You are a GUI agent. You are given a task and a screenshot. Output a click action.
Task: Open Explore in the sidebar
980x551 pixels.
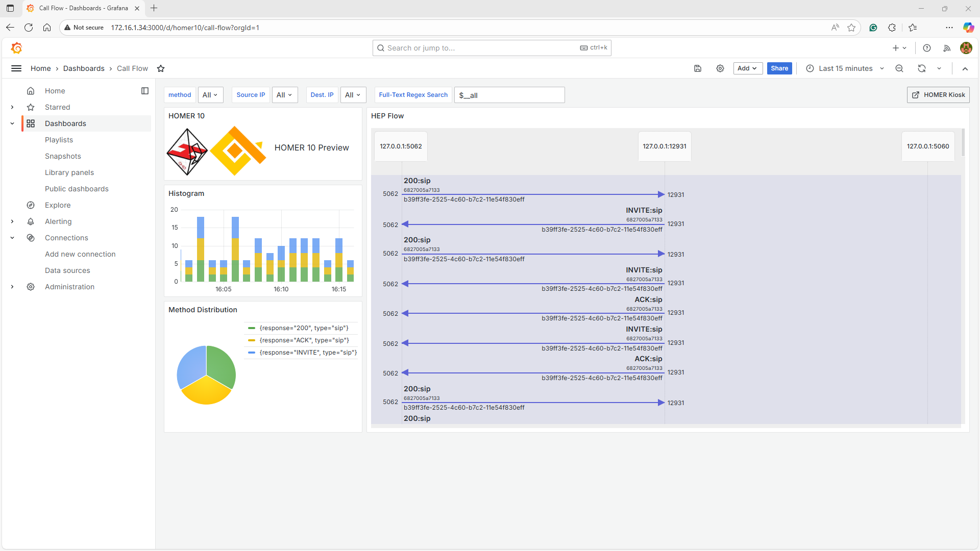[58, 205]
